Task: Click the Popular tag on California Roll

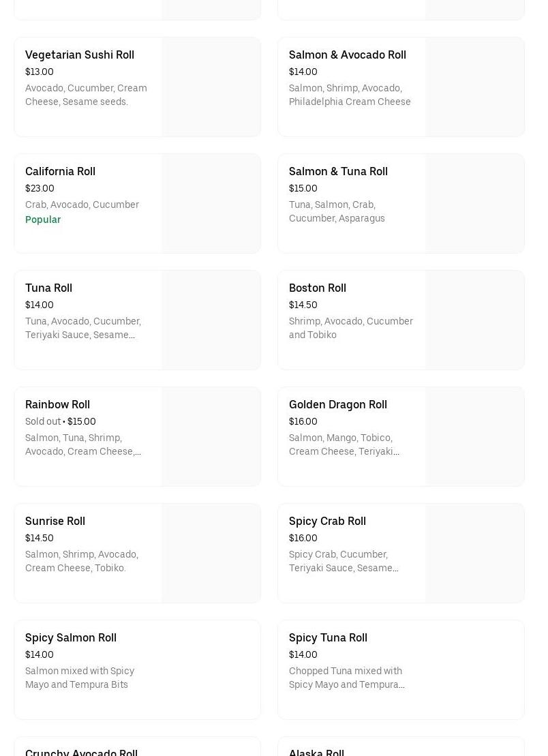Action: pos(43,220)
